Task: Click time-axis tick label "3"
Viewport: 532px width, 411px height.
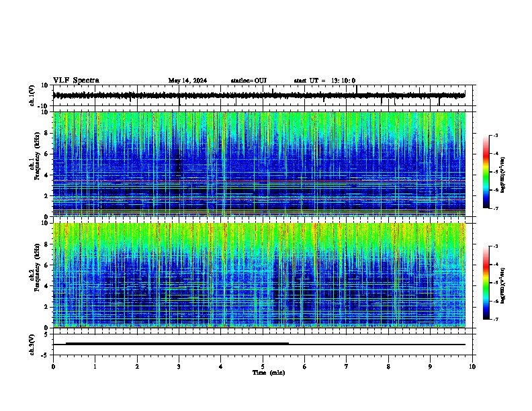Action: click(179, 367)
